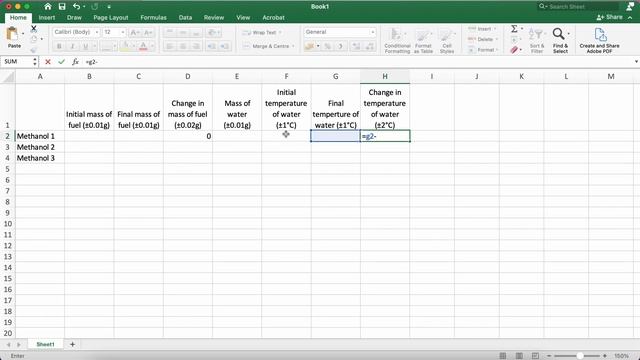
Task: Click the fill color highlight icon
Action: coord(125,46)
